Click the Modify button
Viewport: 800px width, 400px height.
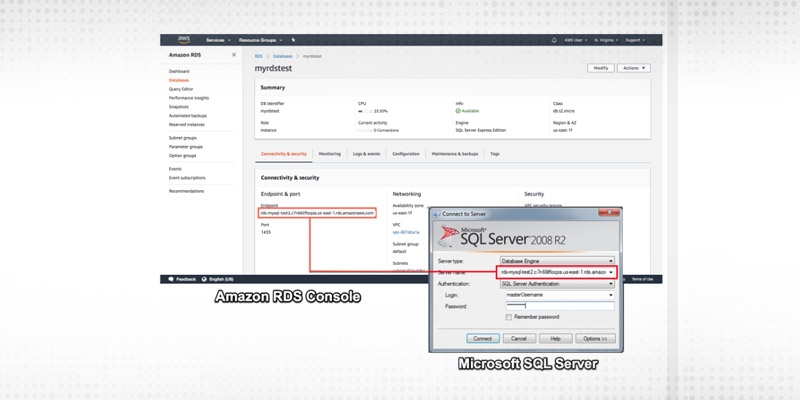600,68
